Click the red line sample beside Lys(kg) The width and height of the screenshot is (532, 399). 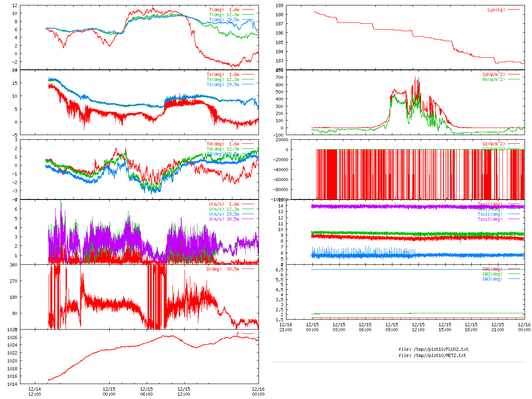point(514,10)
